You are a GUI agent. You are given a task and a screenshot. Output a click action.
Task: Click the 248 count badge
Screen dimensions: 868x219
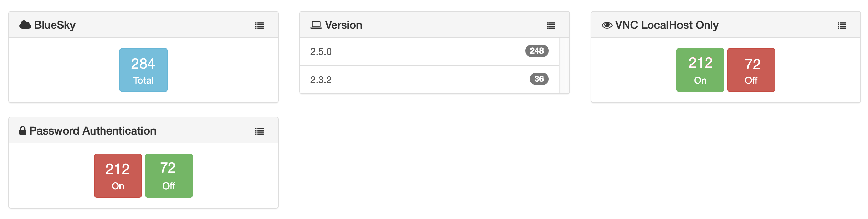537,51
